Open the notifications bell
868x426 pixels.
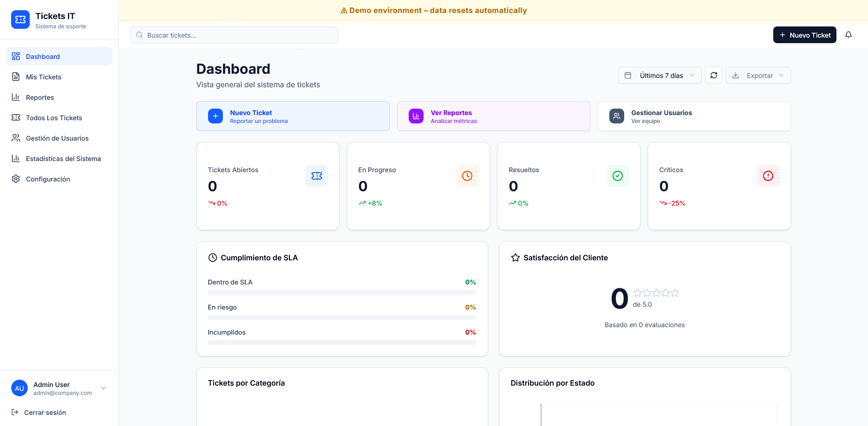[x=848, y=35]
